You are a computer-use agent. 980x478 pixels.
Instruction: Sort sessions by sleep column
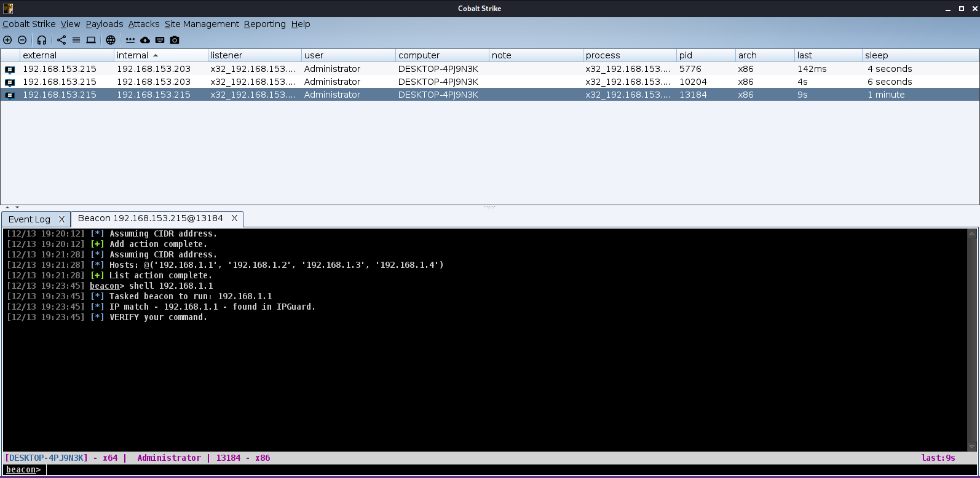click(920, 55)
